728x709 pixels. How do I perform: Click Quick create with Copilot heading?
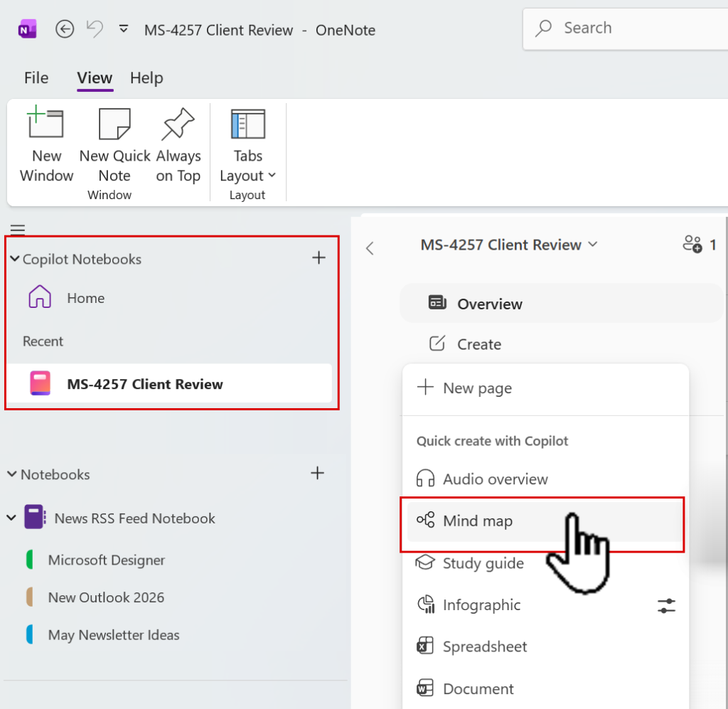pyautogui.click(x=492, y=441)
